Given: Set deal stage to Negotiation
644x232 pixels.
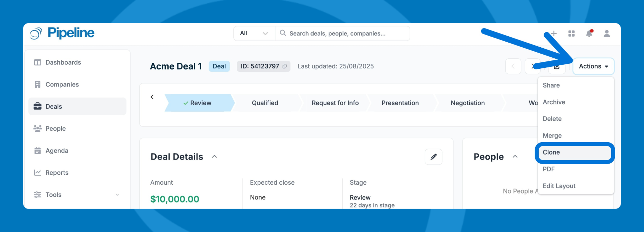Looking at the screenshot, I should (468, 103).
